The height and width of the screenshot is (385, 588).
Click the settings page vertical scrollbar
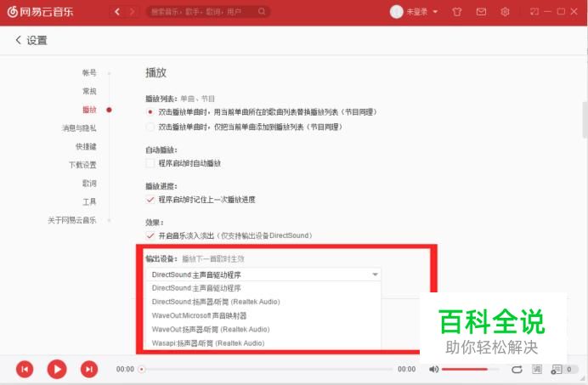tap(585, 119)
